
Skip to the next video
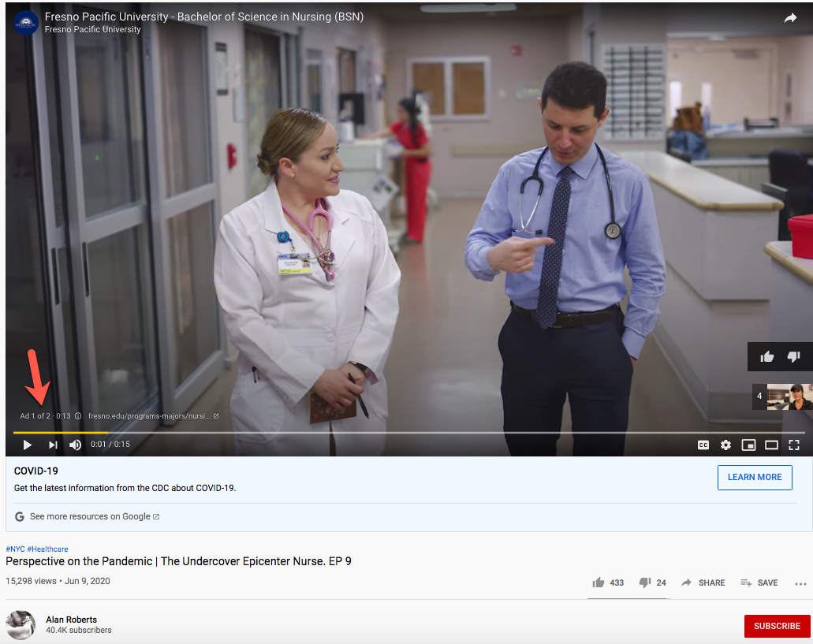(x=53, y=445)
